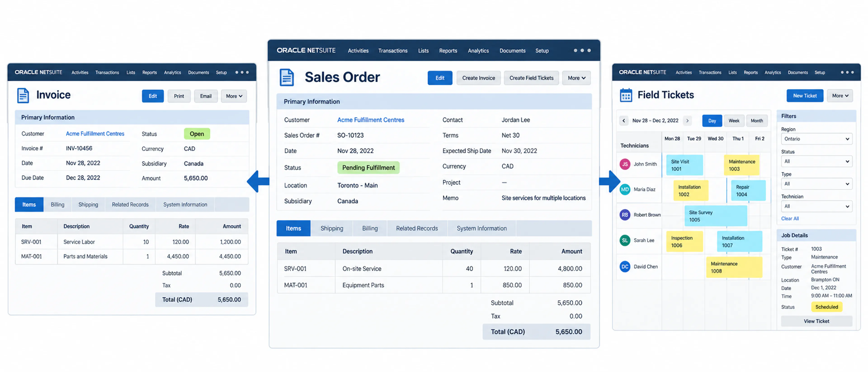Click Sarah Lee's SL avatar
The width and height of the screenshot is (868, 372).
(x=625, y=240)
